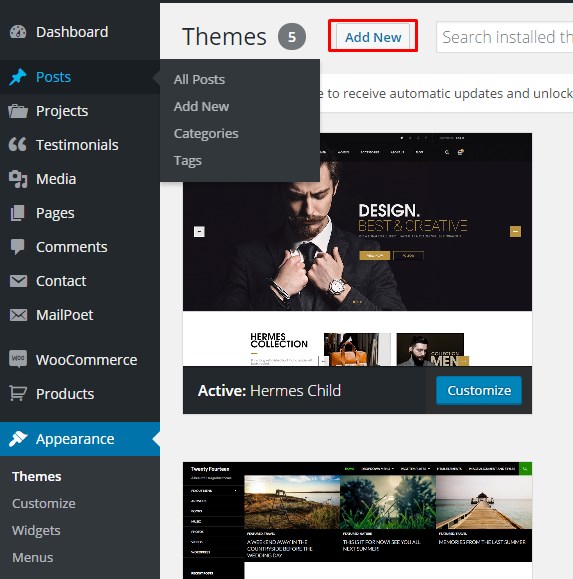This screenshot has height=579, width=573.
Task: Click the Comments speech bubble icon
Action: (x=18, y=247)
